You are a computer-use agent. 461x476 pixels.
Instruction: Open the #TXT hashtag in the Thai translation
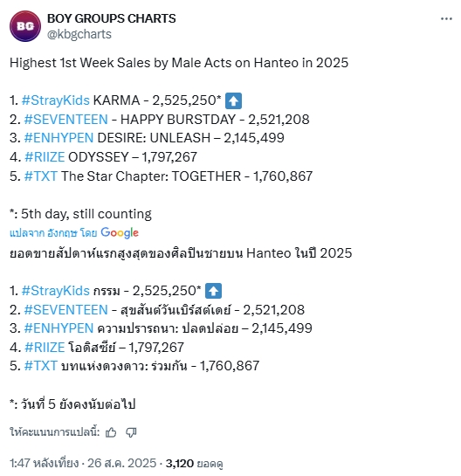[x=41, y=365]
